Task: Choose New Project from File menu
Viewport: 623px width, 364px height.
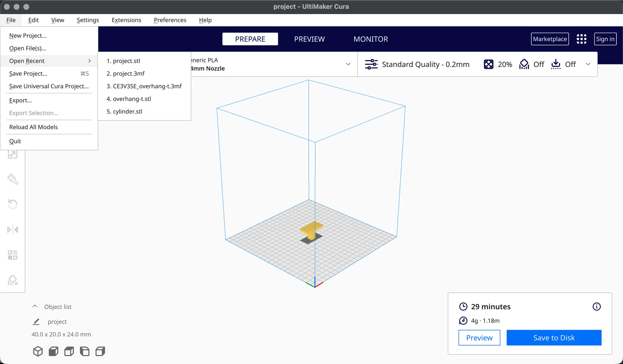Action: [x=49, y=35]
